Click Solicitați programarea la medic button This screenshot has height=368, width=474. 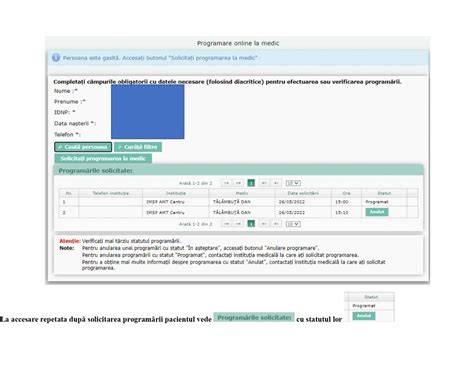click(x=103, y=158)
